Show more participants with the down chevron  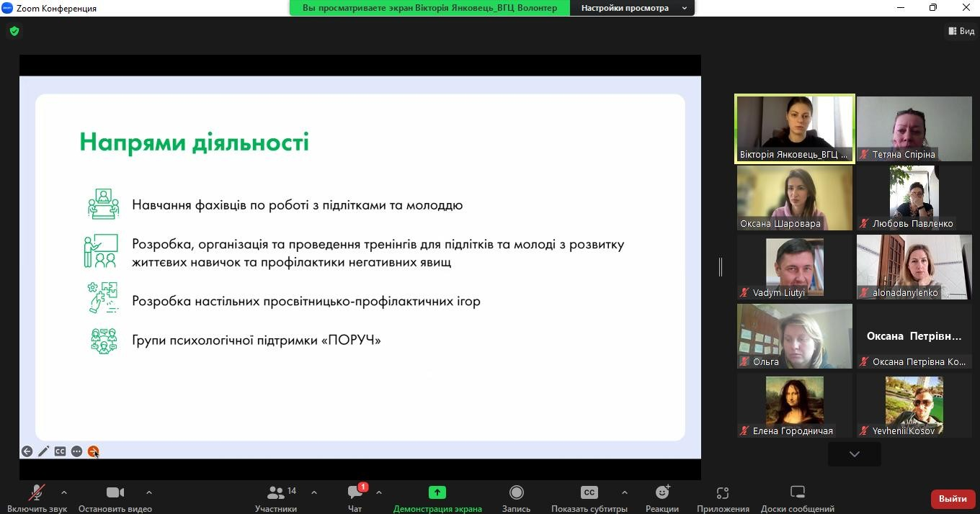coord(854,454)
